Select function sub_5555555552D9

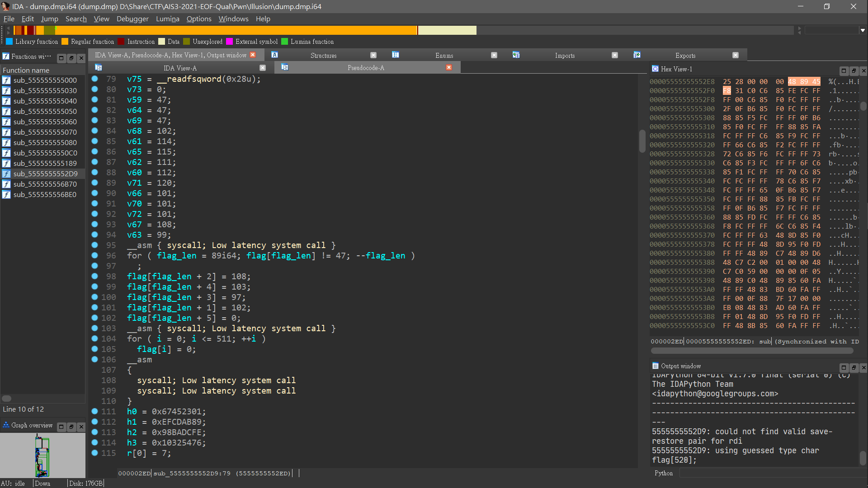pyautogui.click(x=43, y=174)
